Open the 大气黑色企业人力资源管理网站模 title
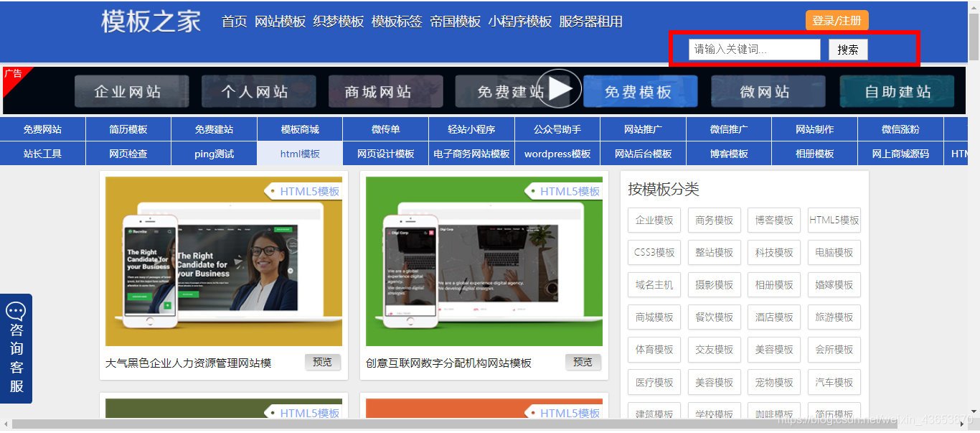Viewport: 980px width, 433px height. click(189, 363)
